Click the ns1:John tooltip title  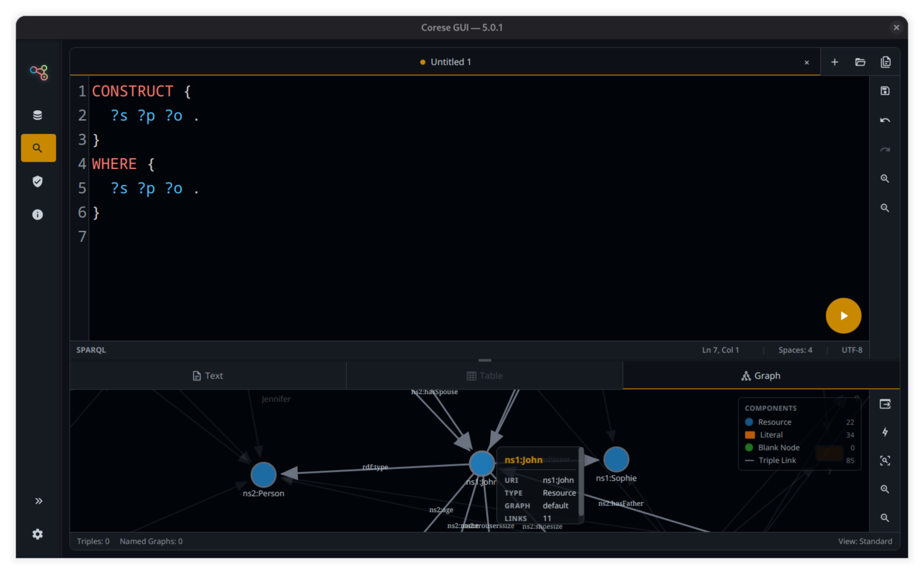pos(523,460)
